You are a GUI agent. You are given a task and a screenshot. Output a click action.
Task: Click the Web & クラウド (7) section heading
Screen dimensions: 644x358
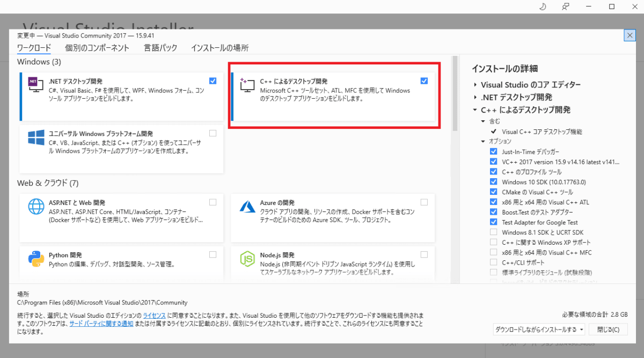48,183
